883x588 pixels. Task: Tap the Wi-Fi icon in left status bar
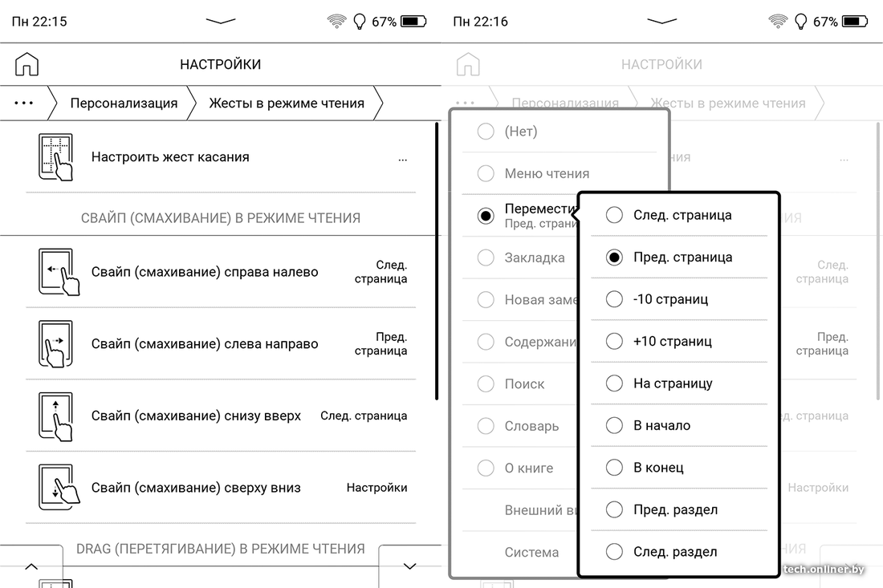pyautogui.click(x=336, y=22)
